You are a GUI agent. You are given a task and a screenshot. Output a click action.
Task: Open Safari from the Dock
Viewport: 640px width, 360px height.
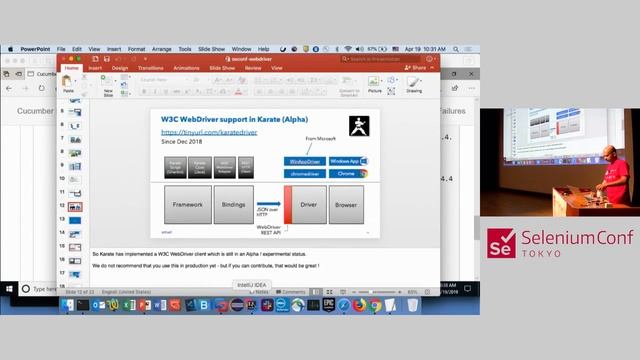click(x=344, y=305)
